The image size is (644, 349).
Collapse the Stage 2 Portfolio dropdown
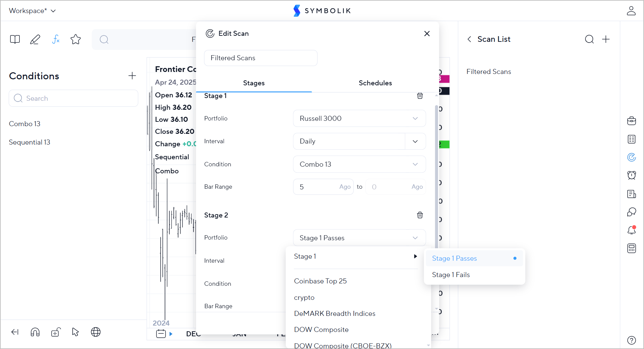coord(359,238)
